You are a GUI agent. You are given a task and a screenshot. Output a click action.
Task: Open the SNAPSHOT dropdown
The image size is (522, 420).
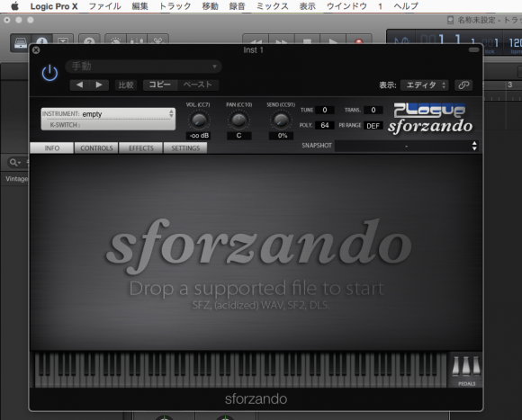click(x=406, y=146)
